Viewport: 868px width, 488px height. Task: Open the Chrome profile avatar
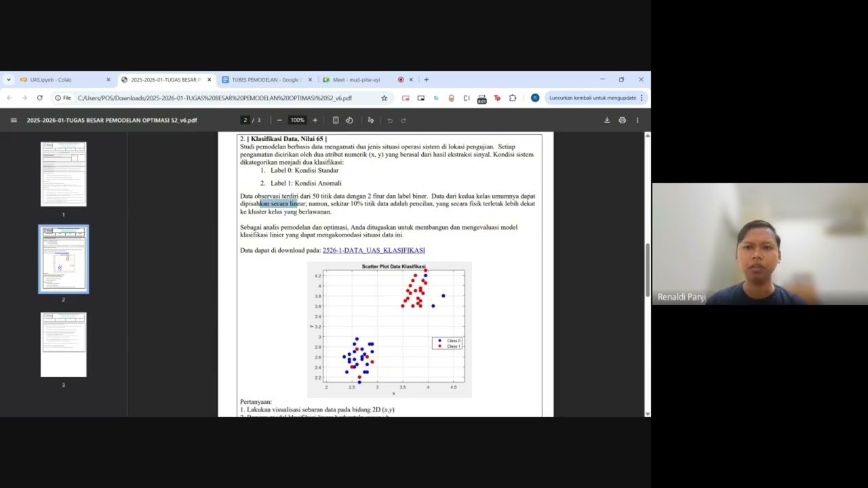[535, 98]
